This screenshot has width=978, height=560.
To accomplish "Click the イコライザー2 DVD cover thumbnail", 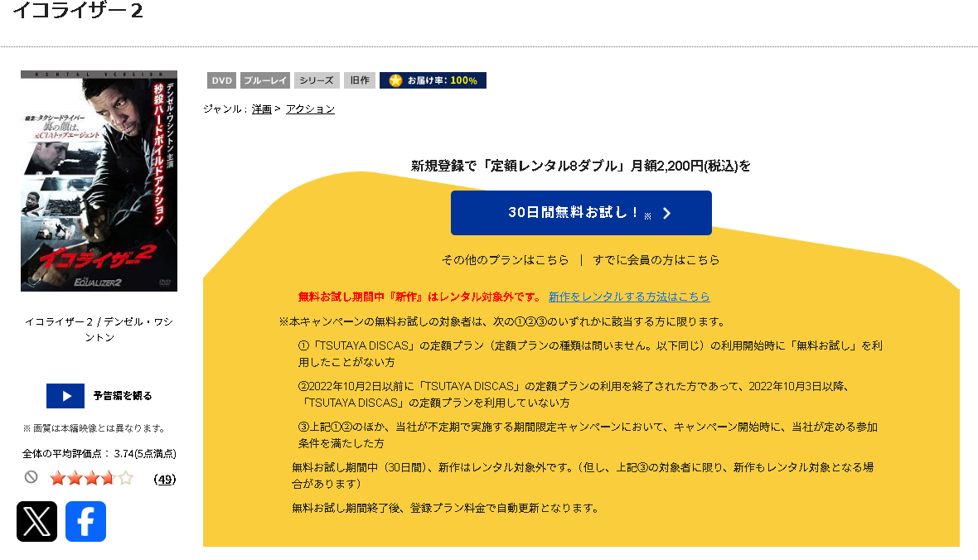I will pyautogui.click(x=99, y=181).
